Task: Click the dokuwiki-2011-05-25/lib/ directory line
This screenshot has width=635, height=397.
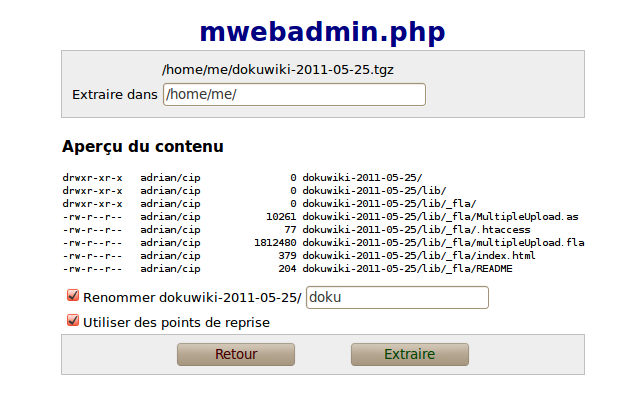Action: pos(254,191)
